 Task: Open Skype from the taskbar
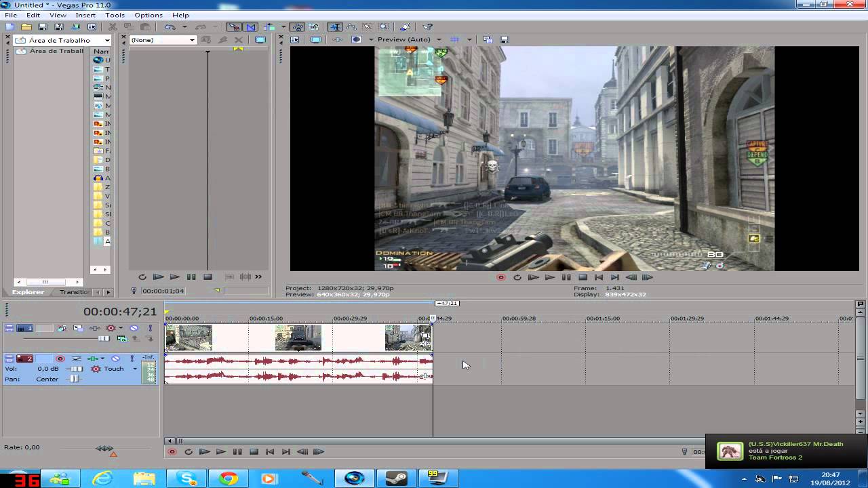pyautogui.click(x=187, y=479)
